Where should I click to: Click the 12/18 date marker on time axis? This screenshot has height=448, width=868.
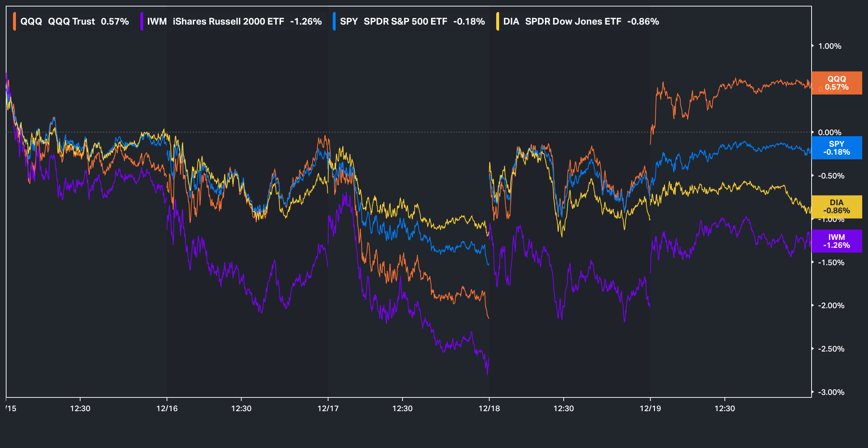point(489,409)
